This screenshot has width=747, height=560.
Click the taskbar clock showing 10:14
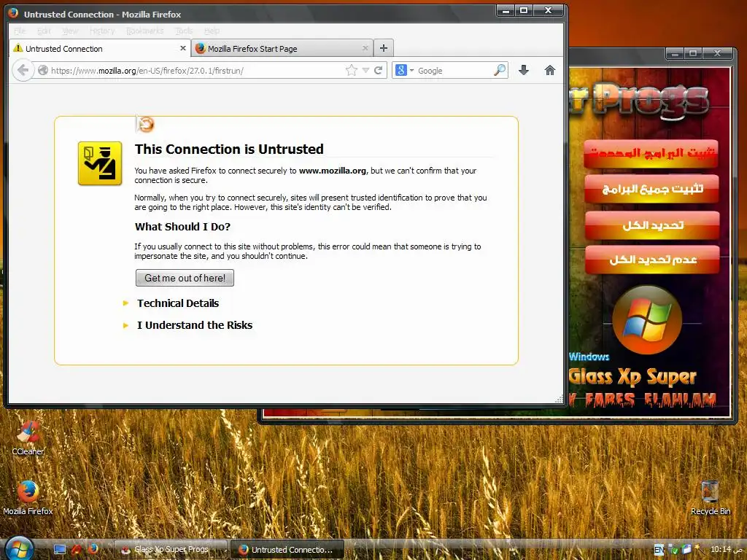pyautogui.click(x=726, y=550)
